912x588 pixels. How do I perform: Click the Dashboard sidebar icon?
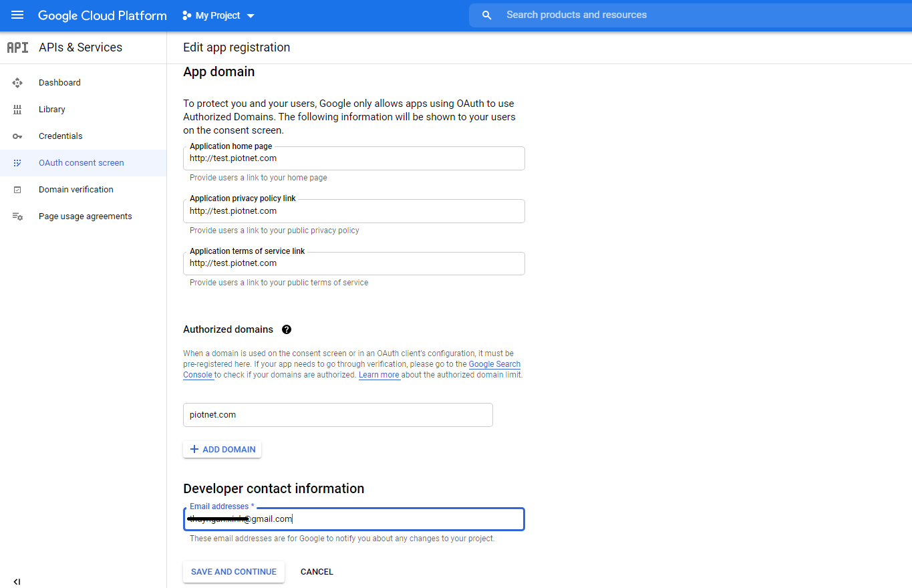[x=17, y=82]
